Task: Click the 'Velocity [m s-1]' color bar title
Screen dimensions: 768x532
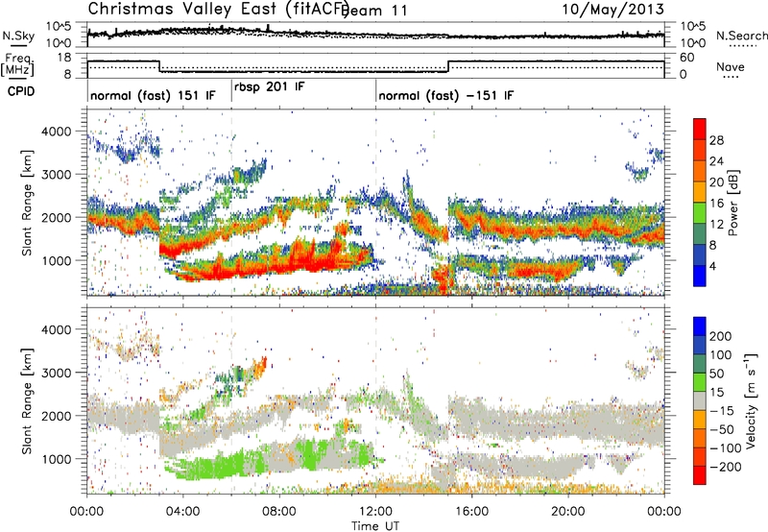Action: [750, 400]
